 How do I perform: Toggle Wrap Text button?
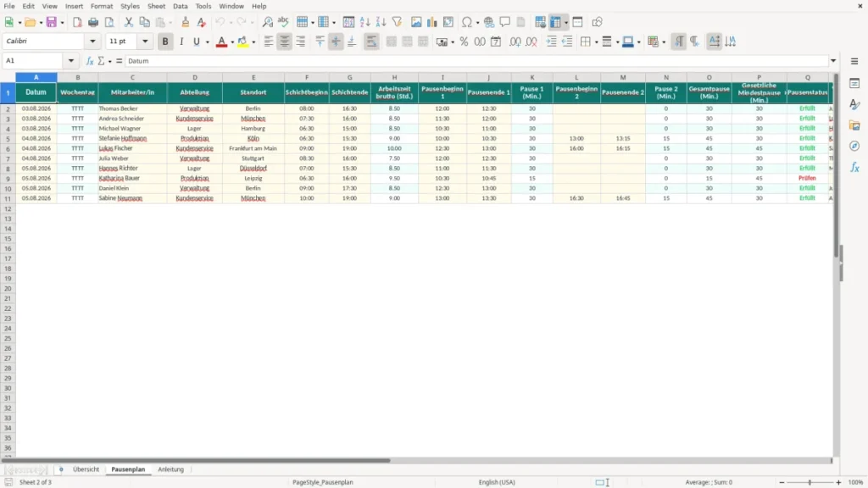pos(371,42)
